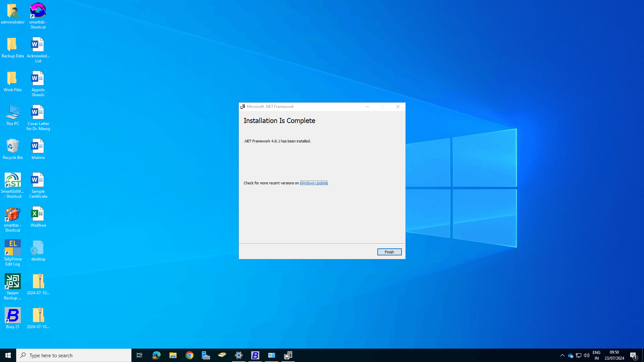Select the Recycle Bin icon

[13, 149]
